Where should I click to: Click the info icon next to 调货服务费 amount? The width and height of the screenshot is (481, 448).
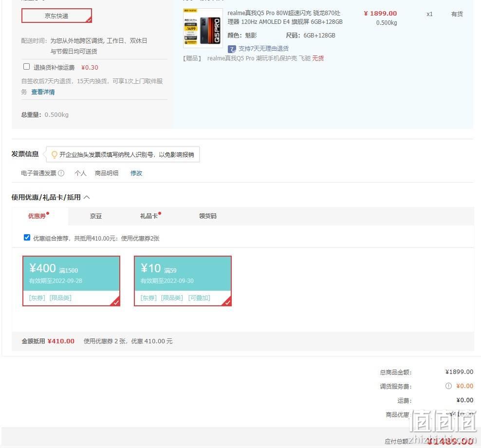[448, 386]
